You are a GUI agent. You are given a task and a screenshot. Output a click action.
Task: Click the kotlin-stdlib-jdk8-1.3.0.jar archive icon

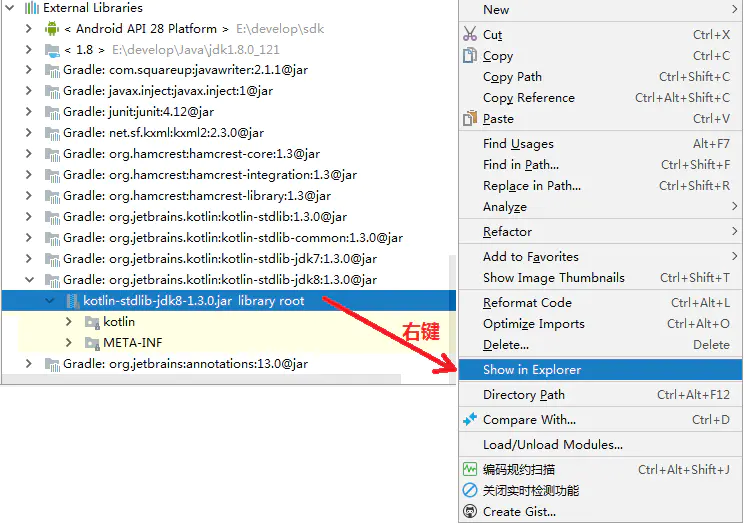coord(72,301)
